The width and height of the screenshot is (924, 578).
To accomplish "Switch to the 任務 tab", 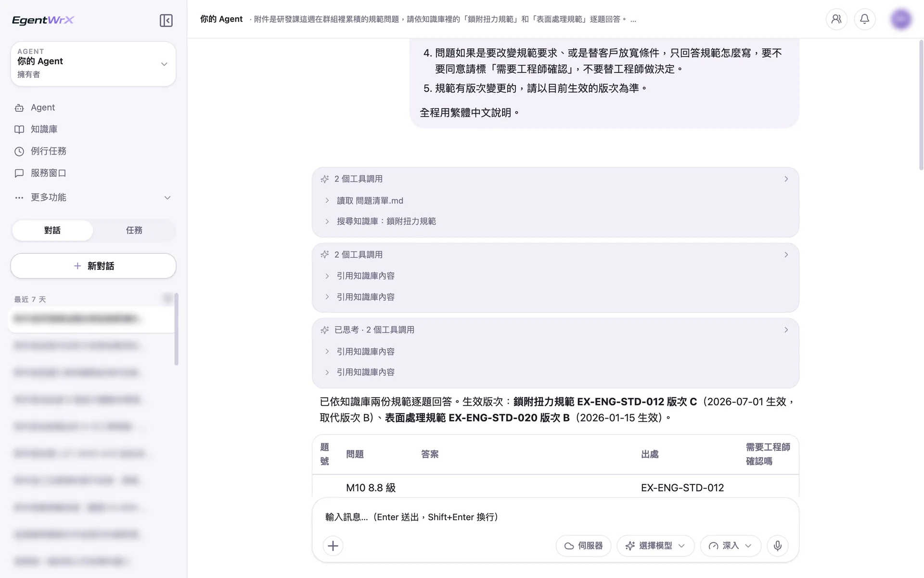I will point(134,230).
